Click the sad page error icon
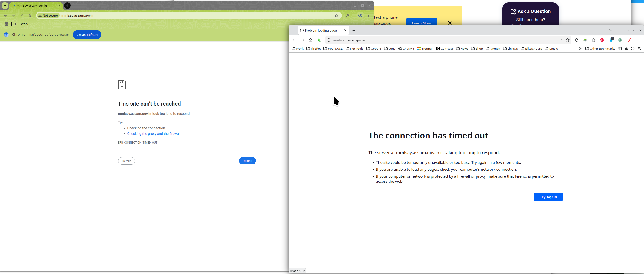This screenshot has width=644, height=274. click(122, 85)
